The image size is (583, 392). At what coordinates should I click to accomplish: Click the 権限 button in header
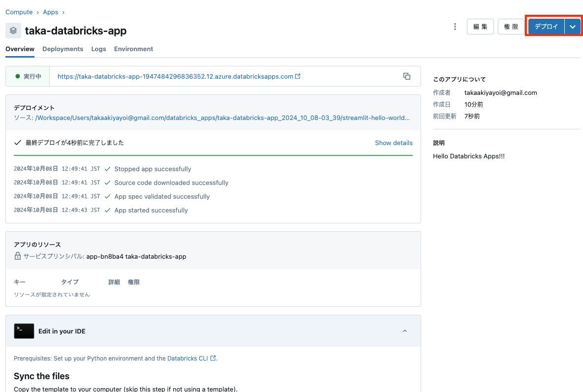click(511, 27)
